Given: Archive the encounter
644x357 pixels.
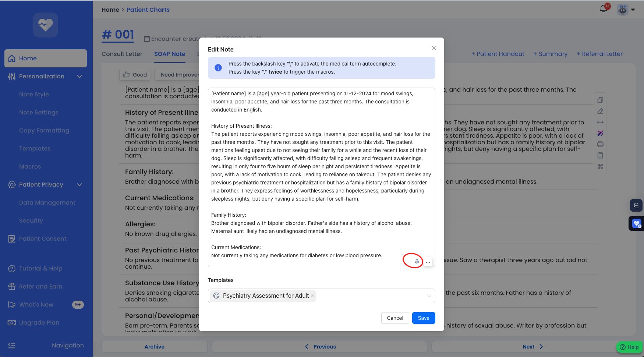Looking at the screenshot, I should (x=155, y=347).
